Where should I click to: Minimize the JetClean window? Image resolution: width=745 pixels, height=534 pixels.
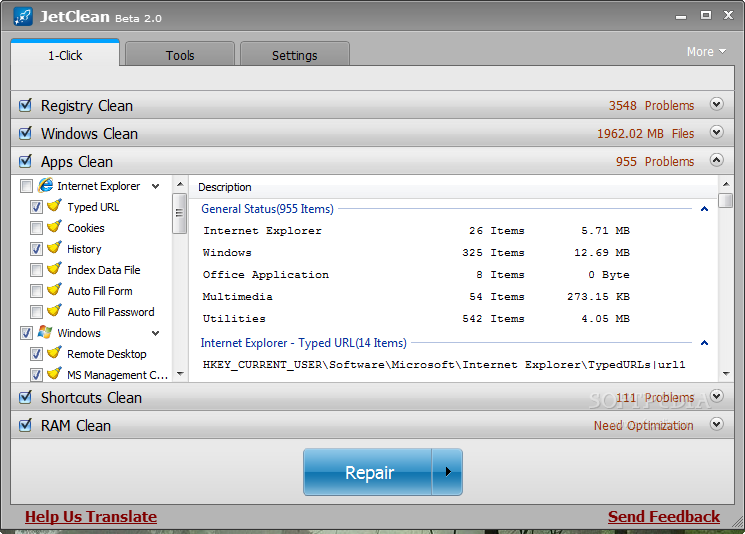coord(681,17)
